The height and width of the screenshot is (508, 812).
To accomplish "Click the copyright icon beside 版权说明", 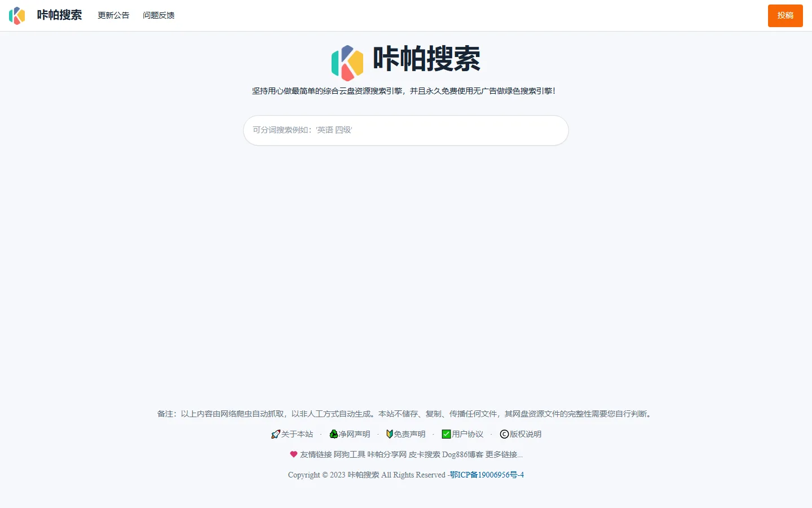I will click(x=504, y=434).
